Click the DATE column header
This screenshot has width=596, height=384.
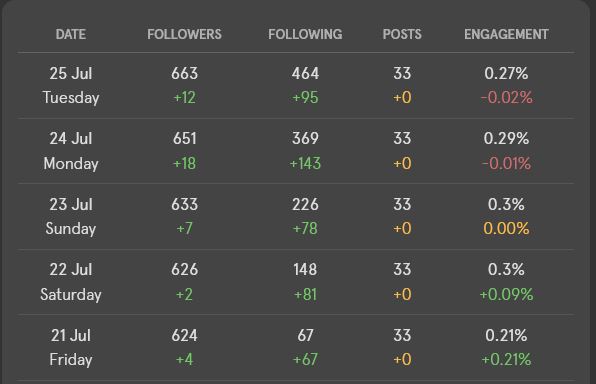[x=71, y=34]
